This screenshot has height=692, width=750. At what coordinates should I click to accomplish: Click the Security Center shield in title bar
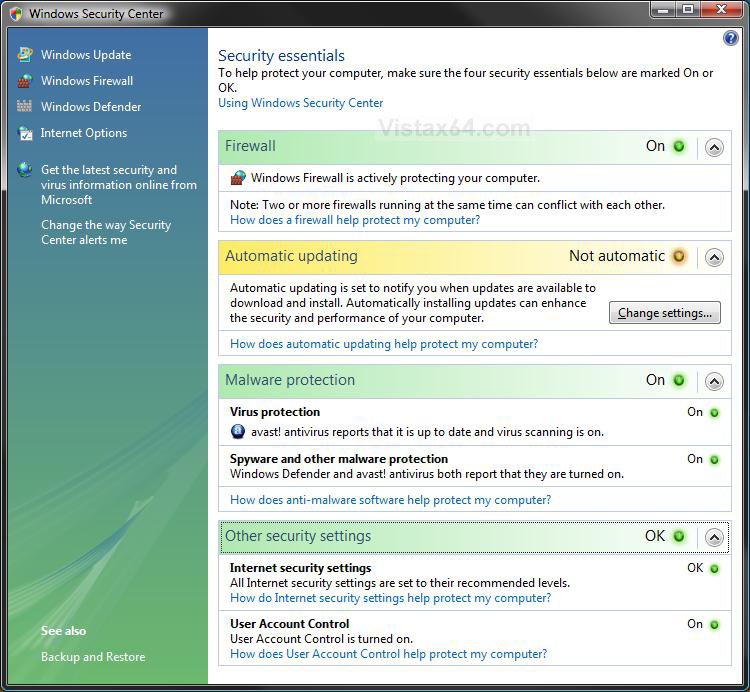[15, 14]
